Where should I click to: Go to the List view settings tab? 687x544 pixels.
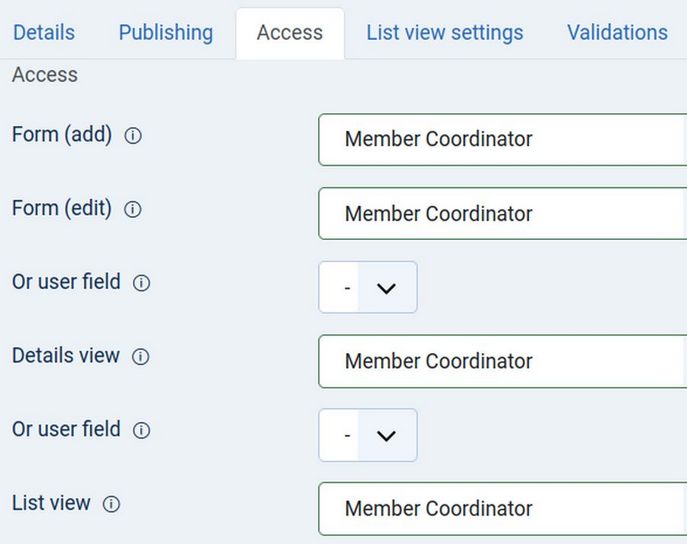click(445, 33)
